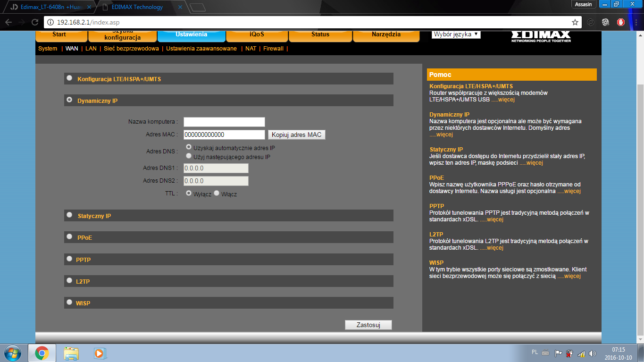This screenshot has height=362, width=644.
Task: Open Windows Explorer from the taskbar
Action: [x=71, y=353]
